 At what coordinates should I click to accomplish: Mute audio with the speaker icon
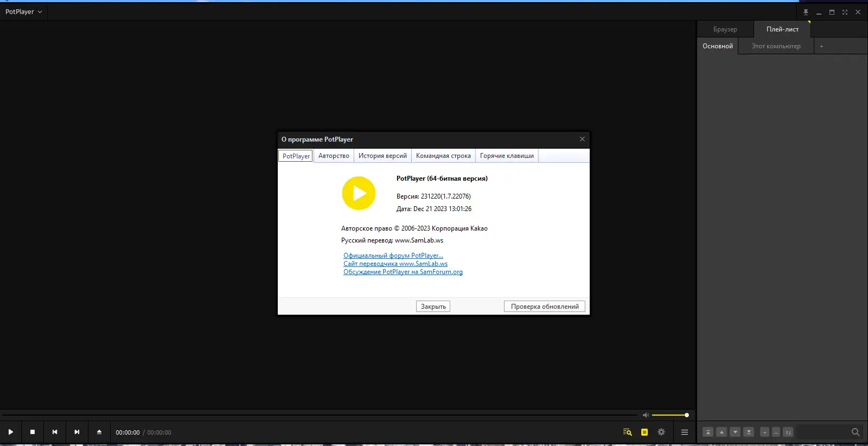[646, 415]
